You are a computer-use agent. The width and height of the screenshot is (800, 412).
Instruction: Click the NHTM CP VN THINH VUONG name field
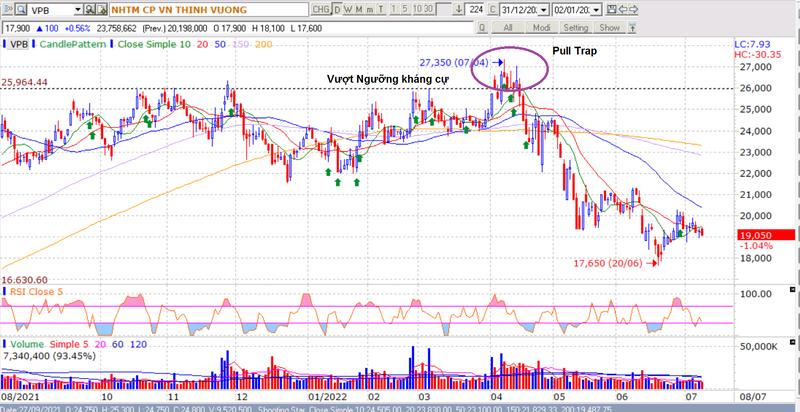pyautogui.click(x=209, y=9)
